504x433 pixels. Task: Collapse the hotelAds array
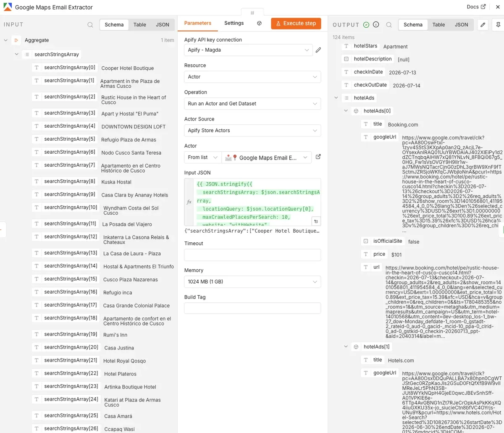tap(336, 98)
